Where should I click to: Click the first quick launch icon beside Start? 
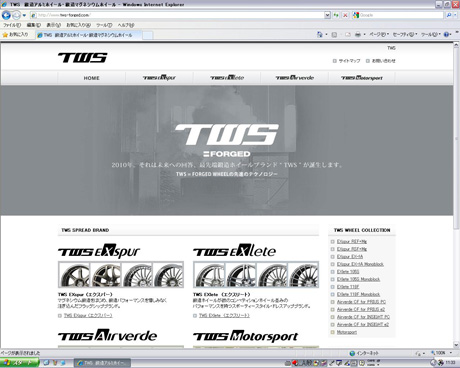point(46,363)
